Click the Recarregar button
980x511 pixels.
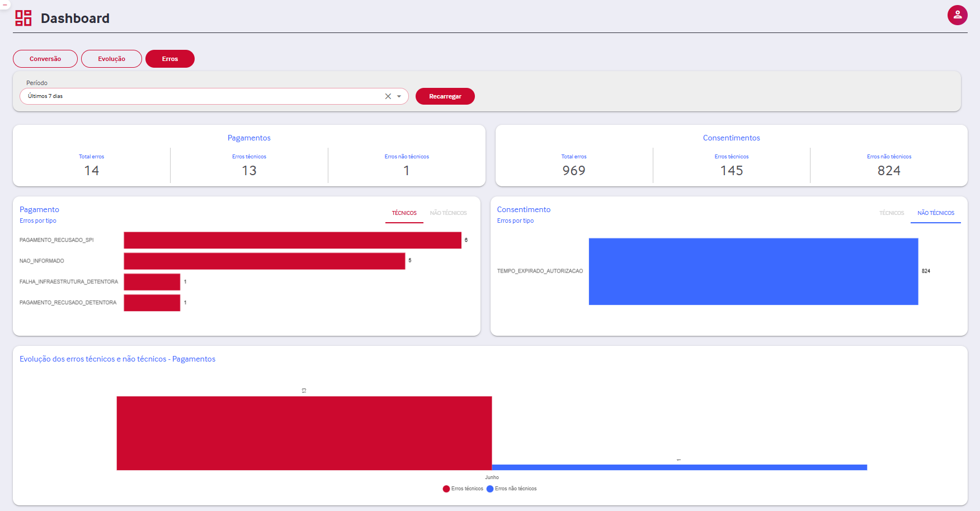[x=445, y=96]
